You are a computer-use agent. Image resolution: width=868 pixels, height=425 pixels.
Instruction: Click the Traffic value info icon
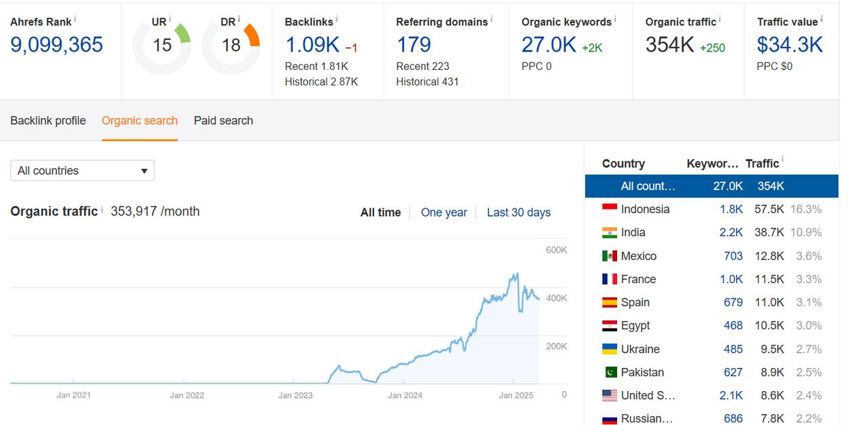pos(821,19)
